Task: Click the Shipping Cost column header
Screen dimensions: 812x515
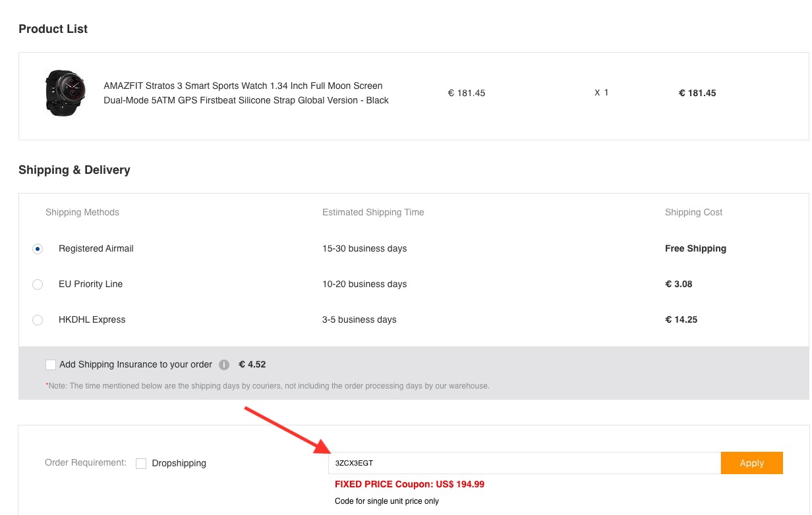Action: click(693, 212)
